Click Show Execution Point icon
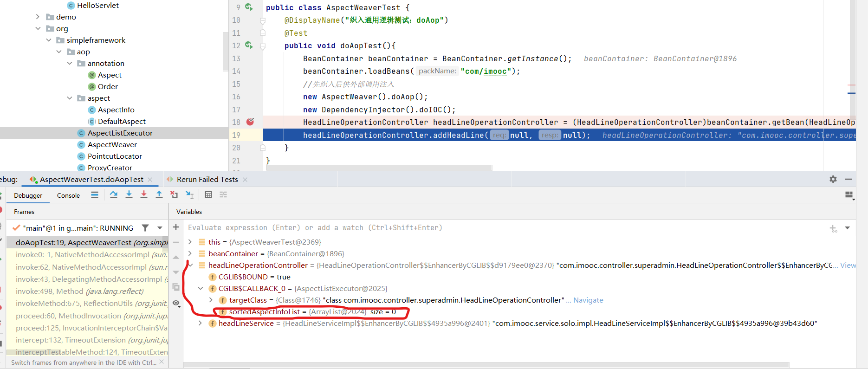Image resolution: width=868 pixels, height=369 pixels. (x=95, y=195)
